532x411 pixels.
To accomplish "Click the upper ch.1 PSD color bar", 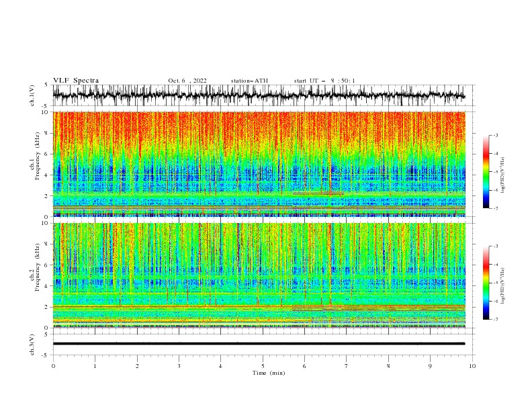I will point(486,172).
